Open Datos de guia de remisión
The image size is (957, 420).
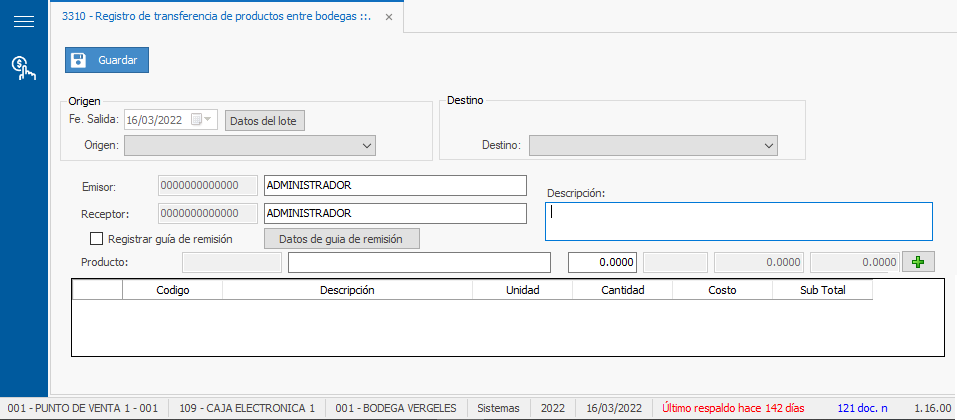[341, 239]
